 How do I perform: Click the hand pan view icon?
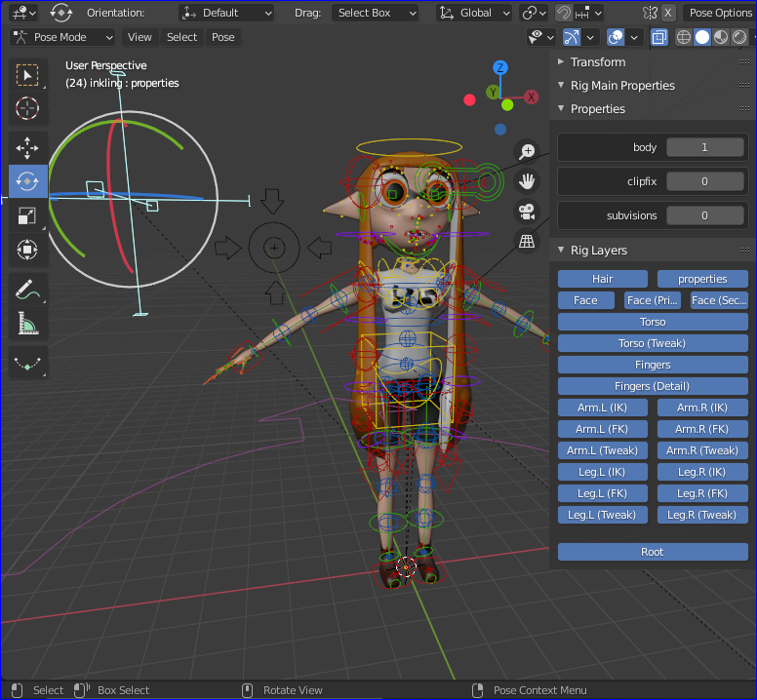pos(528,180)
